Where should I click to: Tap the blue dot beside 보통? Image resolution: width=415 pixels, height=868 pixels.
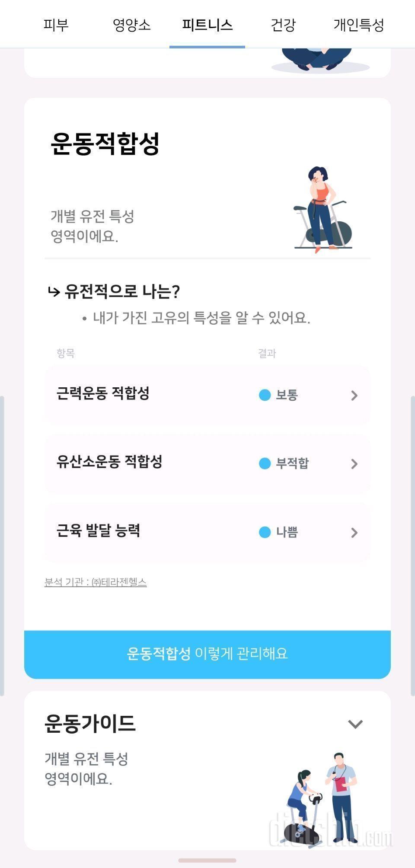coord(265,395)
